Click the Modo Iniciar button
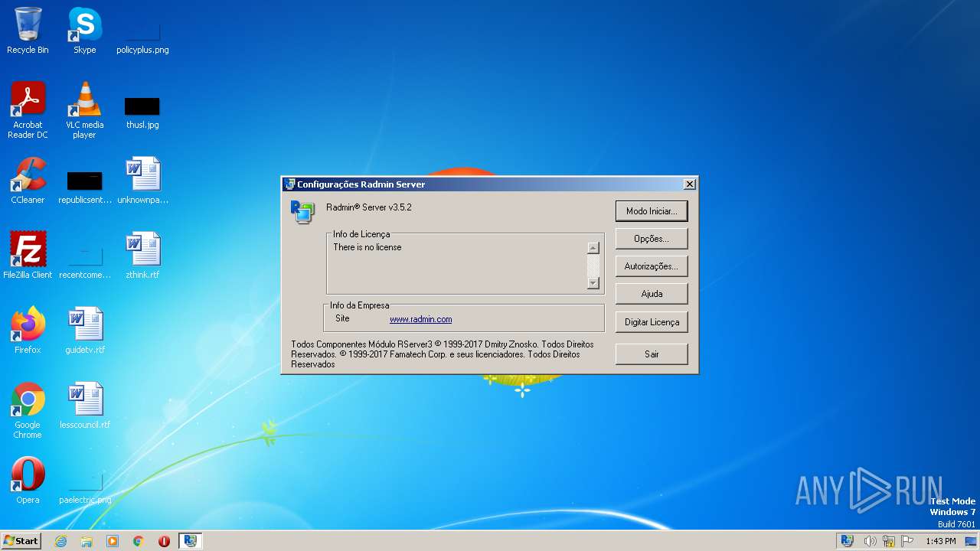The image size is (980, 551). [x=652, y=210]
